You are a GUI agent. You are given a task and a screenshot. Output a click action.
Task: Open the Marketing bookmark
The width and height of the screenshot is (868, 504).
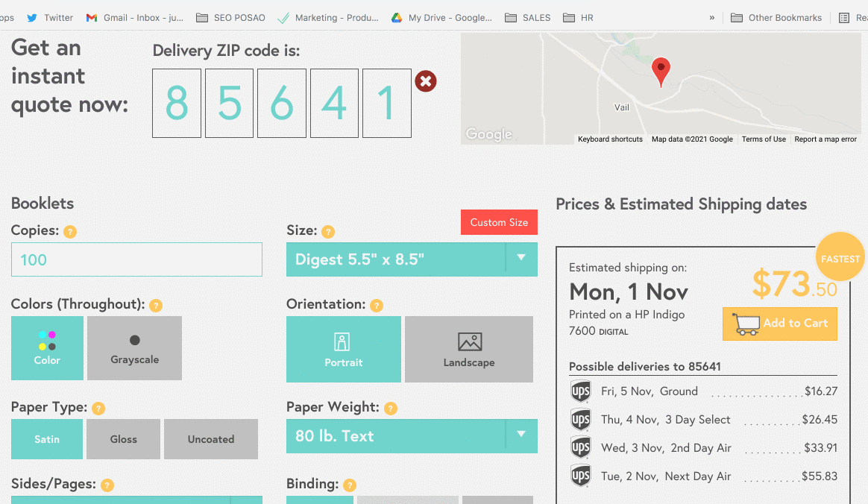(327, 18)
